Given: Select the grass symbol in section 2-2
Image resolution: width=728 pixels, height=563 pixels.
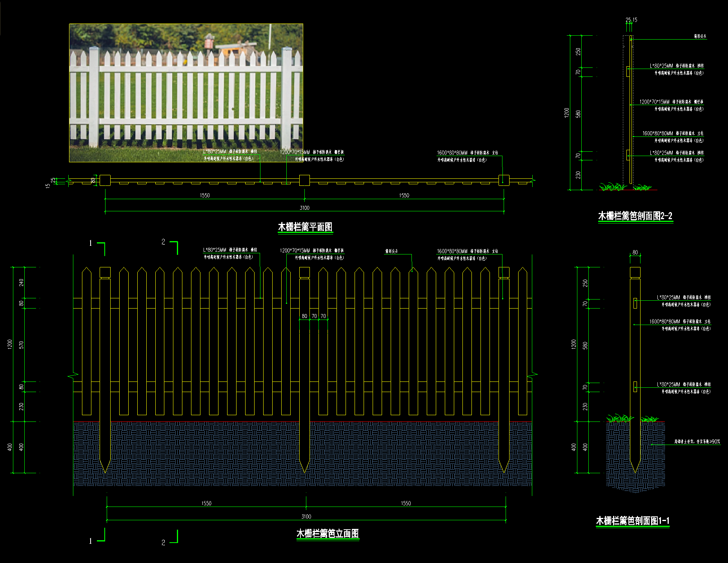Looking at the screenshot, I should coord(625,187).
